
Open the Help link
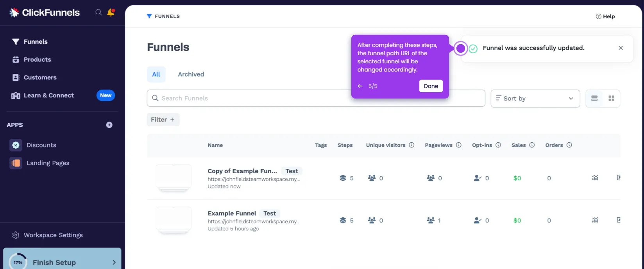[x=605, y=16]
